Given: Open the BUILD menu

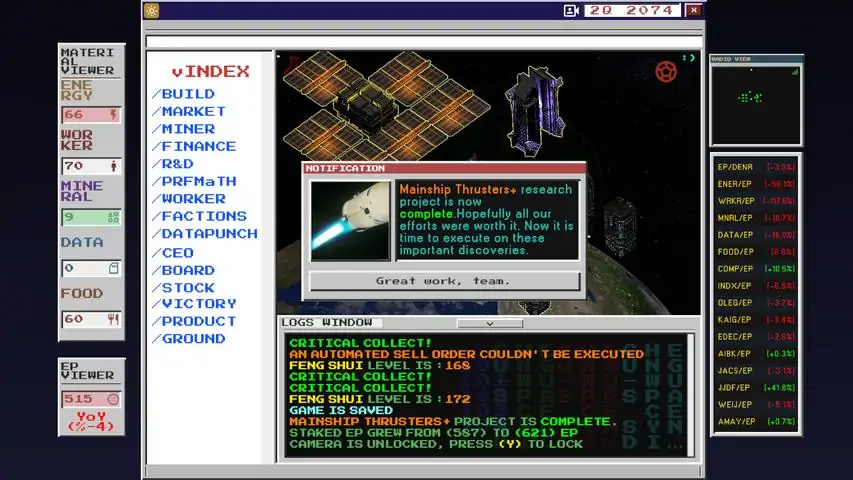Looking at the screenshot, I should pyautogui.click(x=183, y=94).
